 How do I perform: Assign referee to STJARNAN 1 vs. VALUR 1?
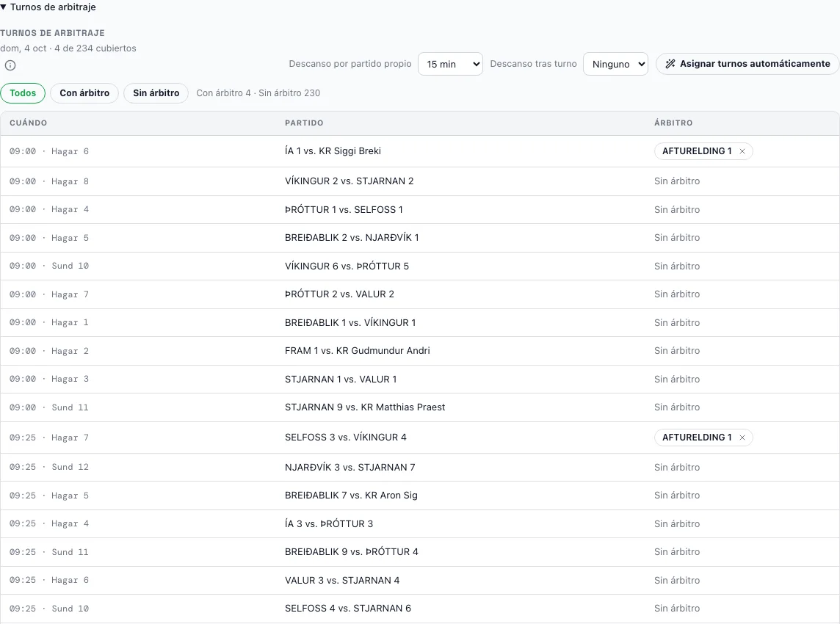677,380
